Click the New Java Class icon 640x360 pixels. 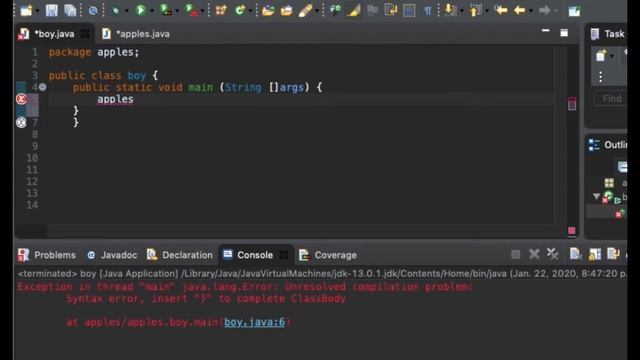point(240,10)
